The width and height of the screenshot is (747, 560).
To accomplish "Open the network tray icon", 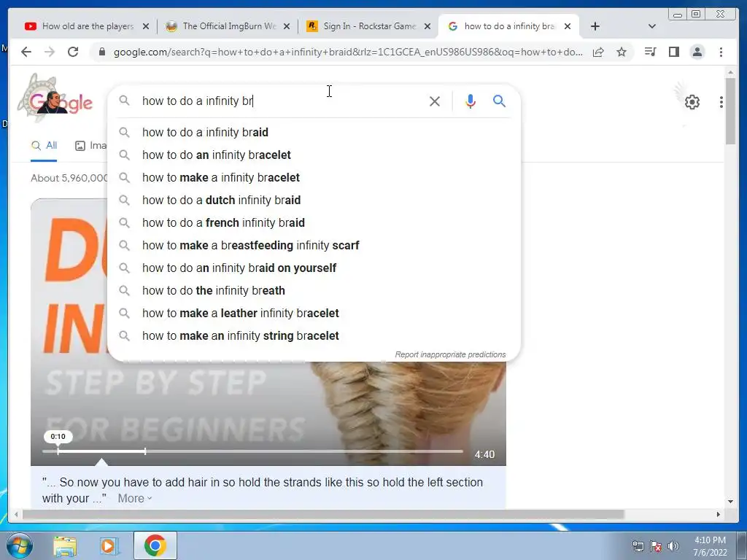I will click(638, 546).
